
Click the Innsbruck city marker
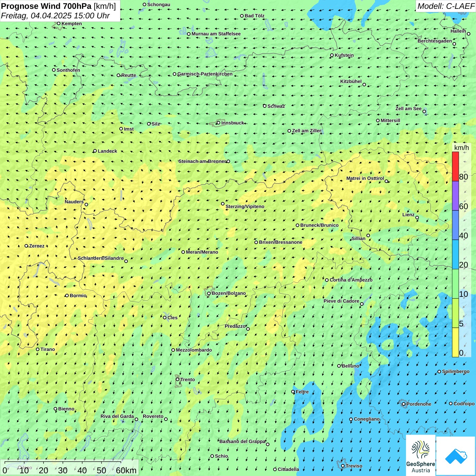coord(218,123)
